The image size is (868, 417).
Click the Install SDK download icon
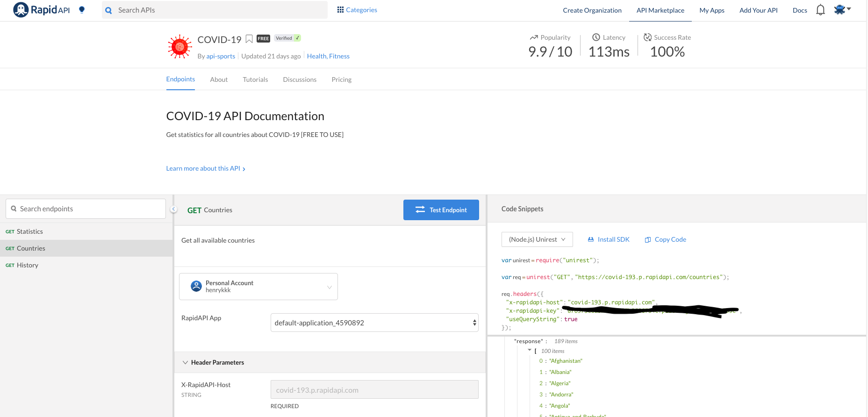point(591,239)
